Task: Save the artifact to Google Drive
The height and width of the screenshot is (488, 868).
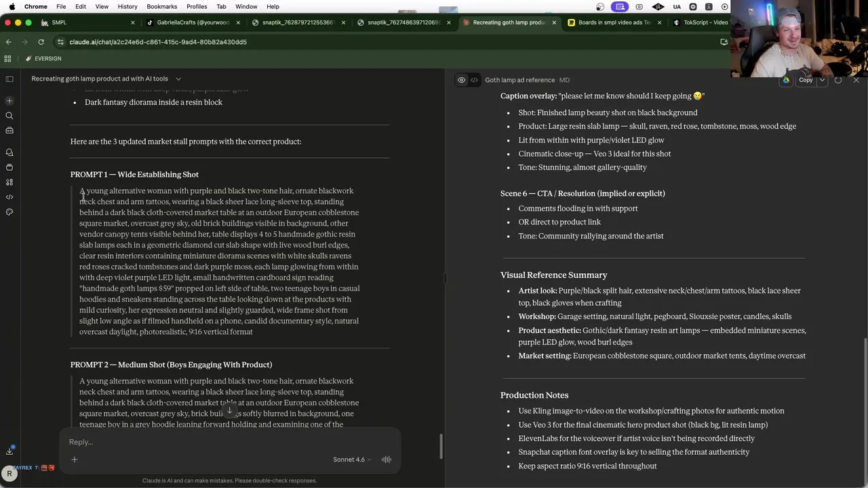Action: (x=786, y=80)
